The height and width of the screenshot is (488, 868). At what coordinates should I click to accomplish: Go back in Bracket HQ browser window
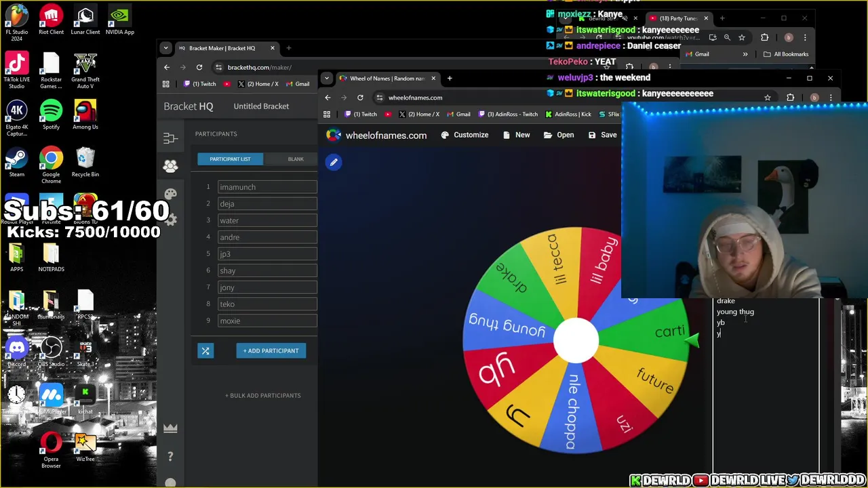[167, 67]
